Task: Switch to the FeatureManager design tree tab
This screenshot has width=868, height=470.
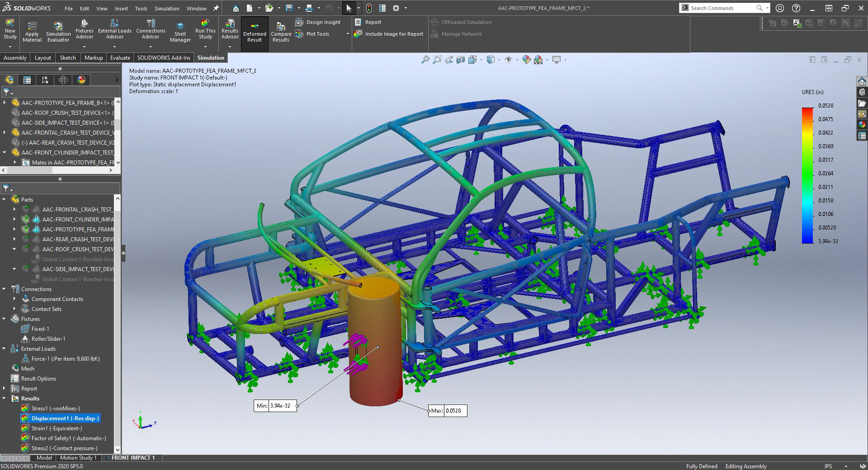Action: (x=9, y=80)
